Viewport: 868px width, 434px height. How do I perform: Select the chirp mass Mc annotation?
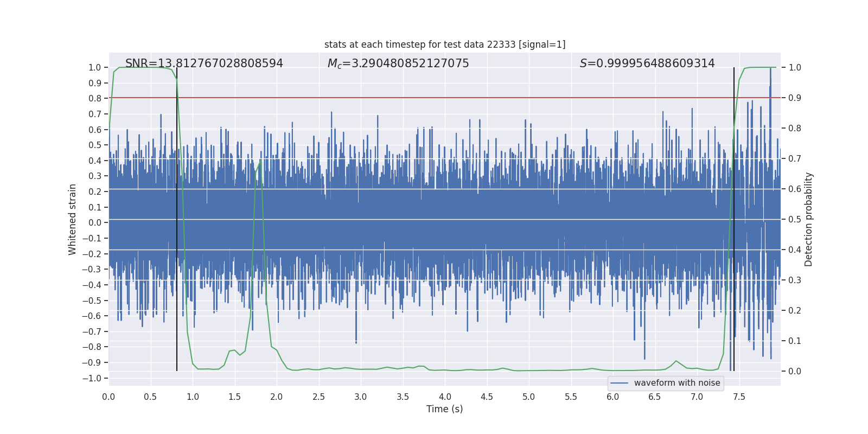pos(398,63)
